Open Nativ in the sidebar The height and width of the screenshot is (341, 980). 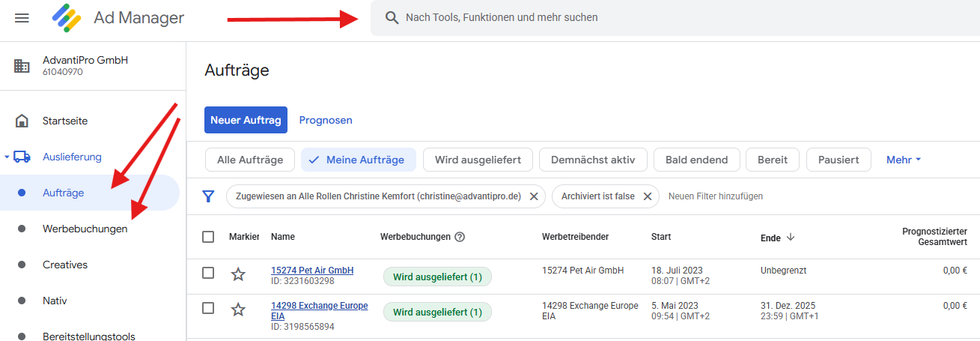pos(55,301)
